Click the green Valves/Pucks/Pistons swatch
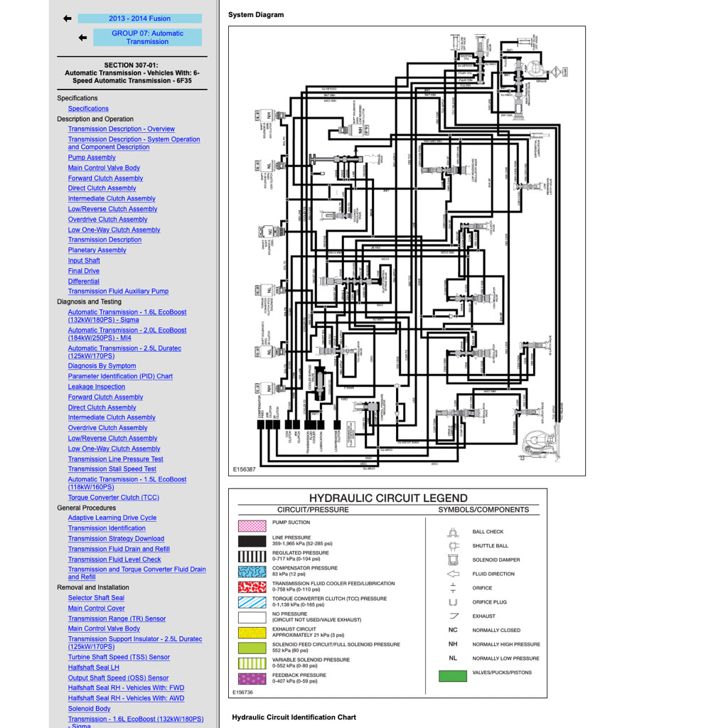The height and width of the screenshot is (728, 728). (x=452, y=676)
